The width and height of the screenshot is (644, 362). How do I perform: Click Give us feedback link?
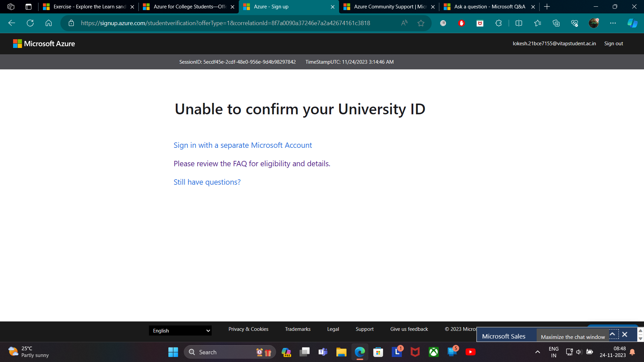pos(409,329)
